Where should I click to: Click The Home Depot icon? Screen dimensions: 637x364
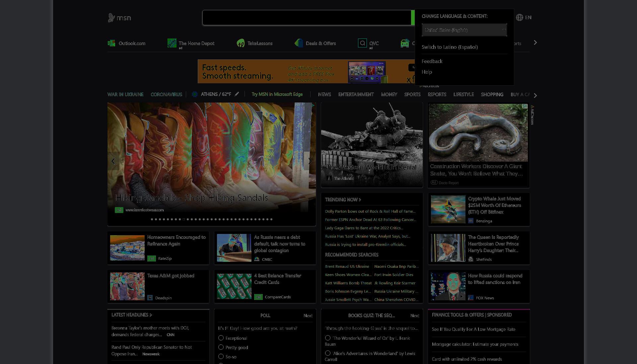point(172,43)
